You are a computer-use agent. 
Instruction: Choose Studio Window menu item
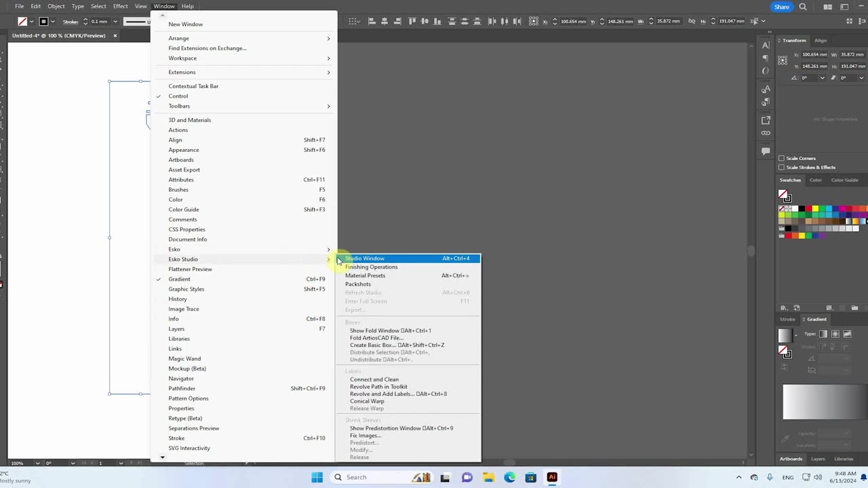[408, 258]
